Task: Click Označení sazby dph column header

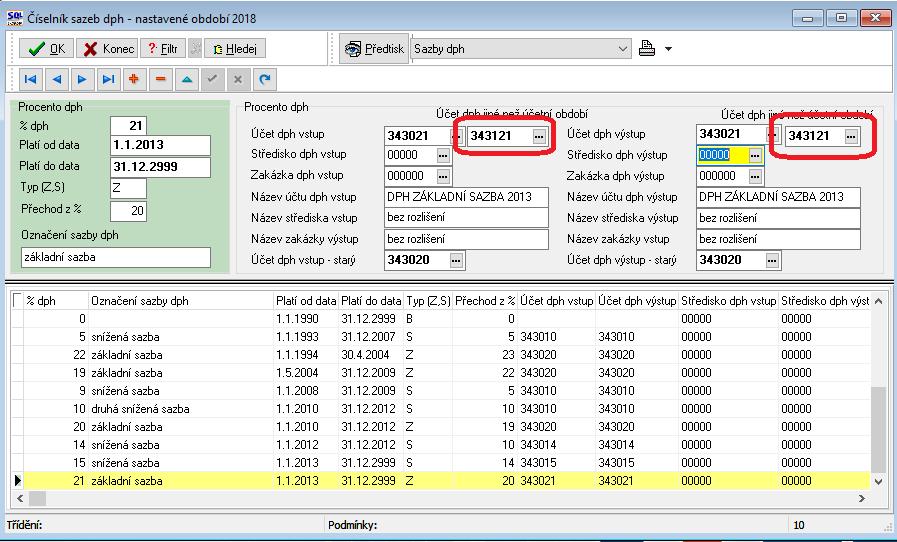Action: pos(181,300)
